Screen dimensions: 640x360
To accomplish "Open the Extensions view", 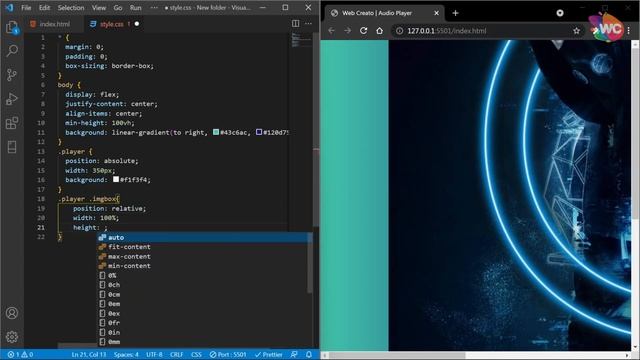I will pyautogui.click(x=12, y=123).
